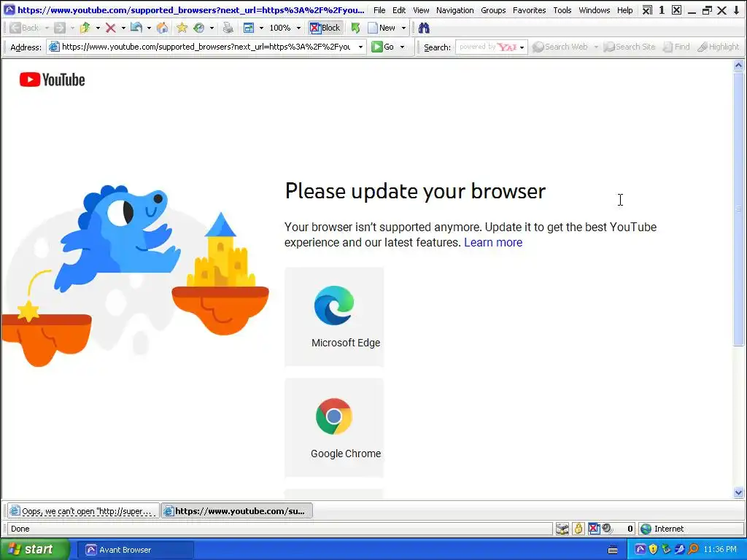Image resolution: width=747 pixels, height=560 pixels.
Task: Open the Favorites menu
Action: (530, 10)
